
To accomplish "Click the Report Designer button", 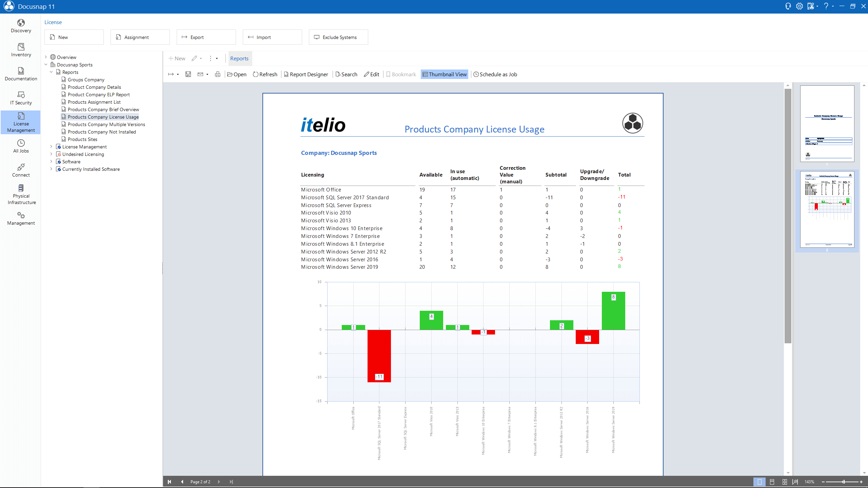I will [x=306, y=74].
